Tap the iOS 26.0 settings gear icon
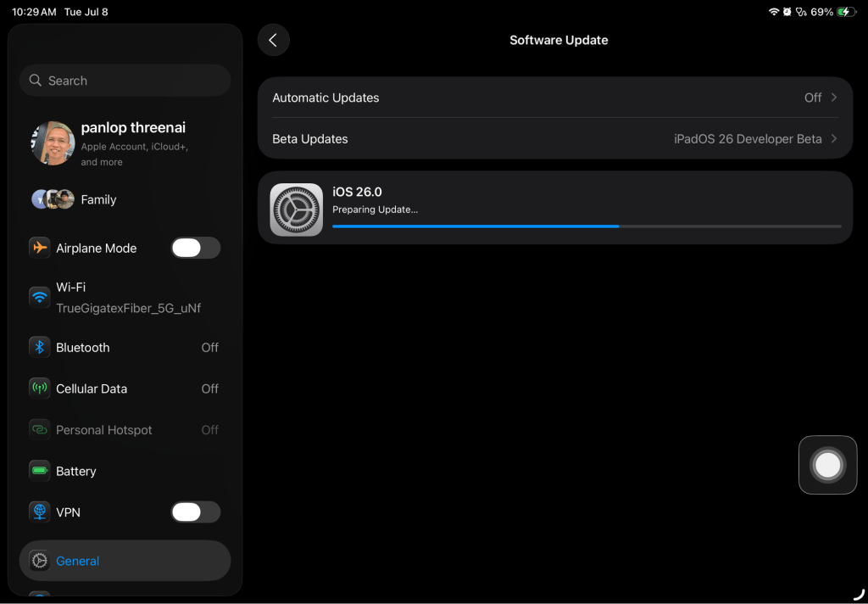Screen dimensions: 868x604 coord(296,210)
